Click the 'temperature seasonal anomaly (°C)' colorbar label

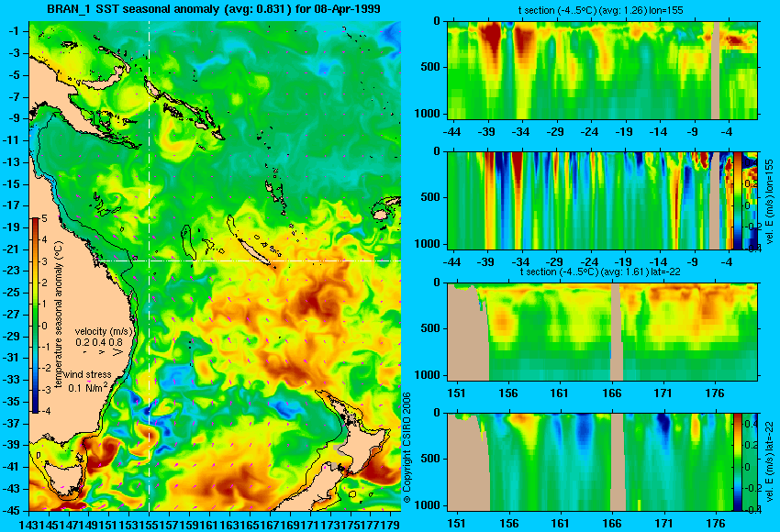tap(59, 316)
